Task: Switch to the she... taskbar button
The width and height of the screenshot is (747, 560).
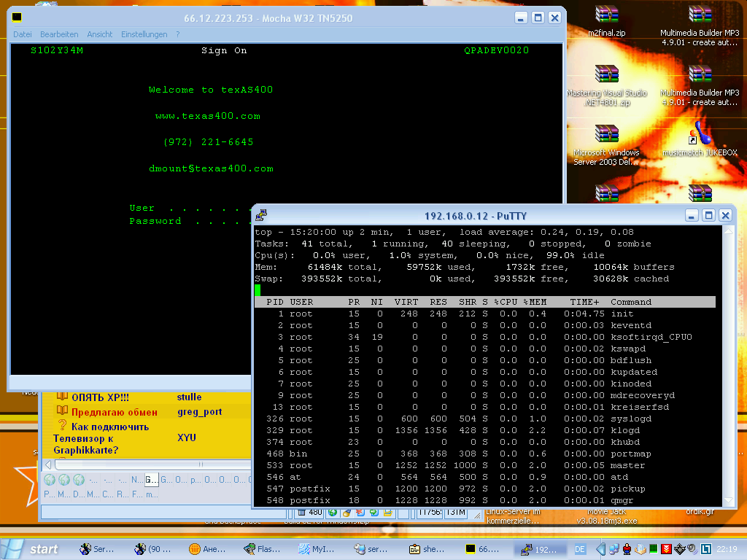Action: tap(427, 549)
